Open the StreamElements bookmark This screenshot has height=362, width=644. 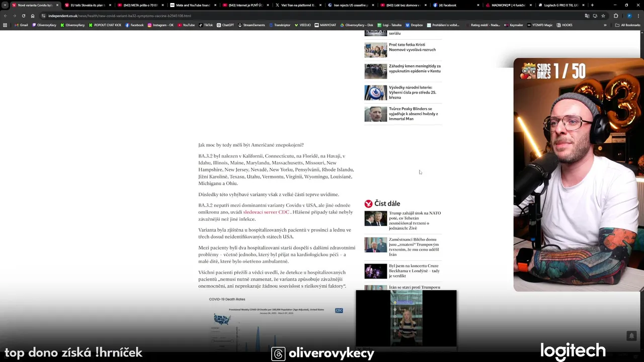coord(251,25)
